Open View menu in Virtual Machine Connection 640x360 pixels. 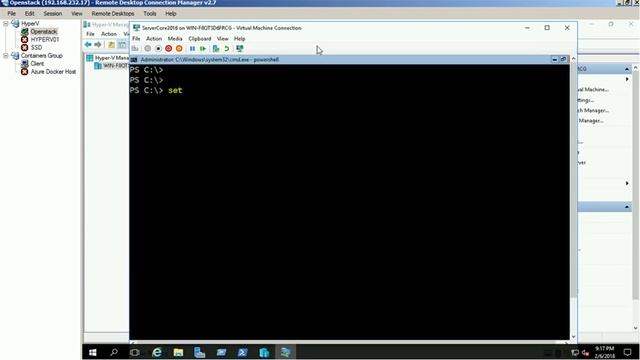222,38
